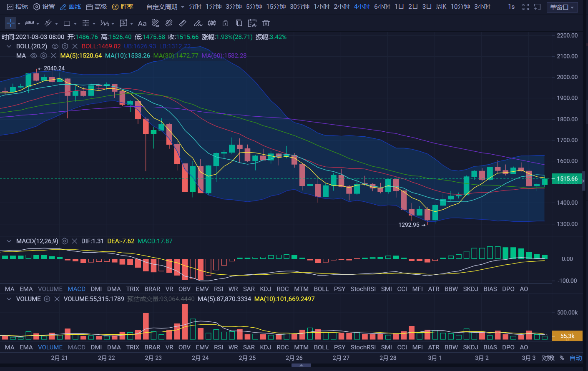Switch to the 1日 timeframe
This screenshot has width=588, height=371.
(399, 7)
